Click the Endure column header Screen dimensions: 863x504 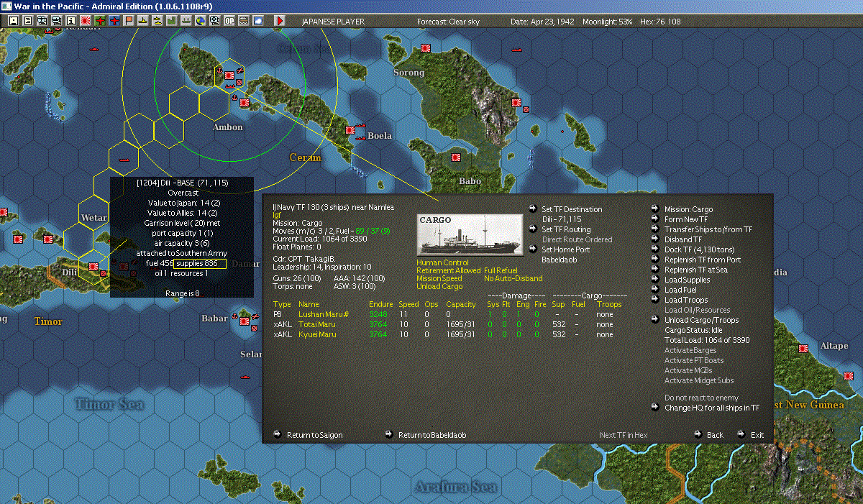(381, 304)
